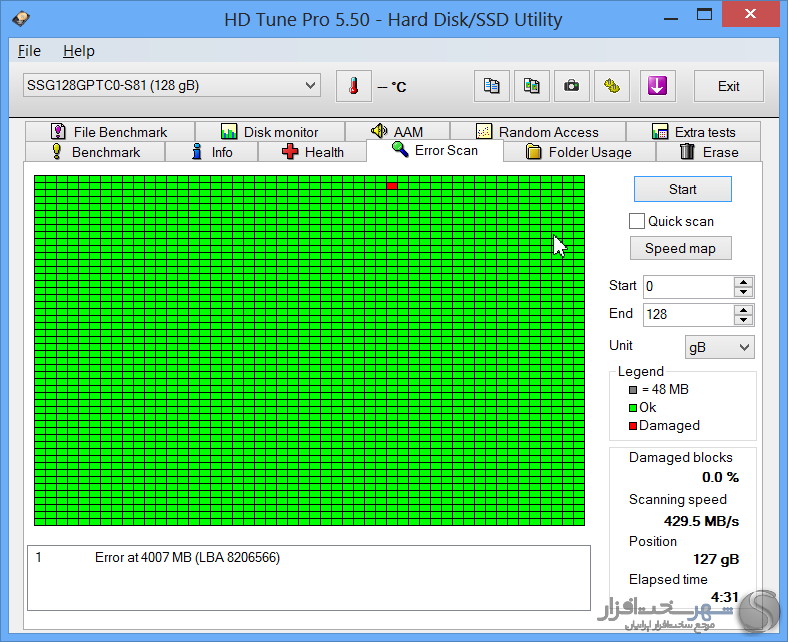
Task: Open the Help menu
Action: [78, 51]
